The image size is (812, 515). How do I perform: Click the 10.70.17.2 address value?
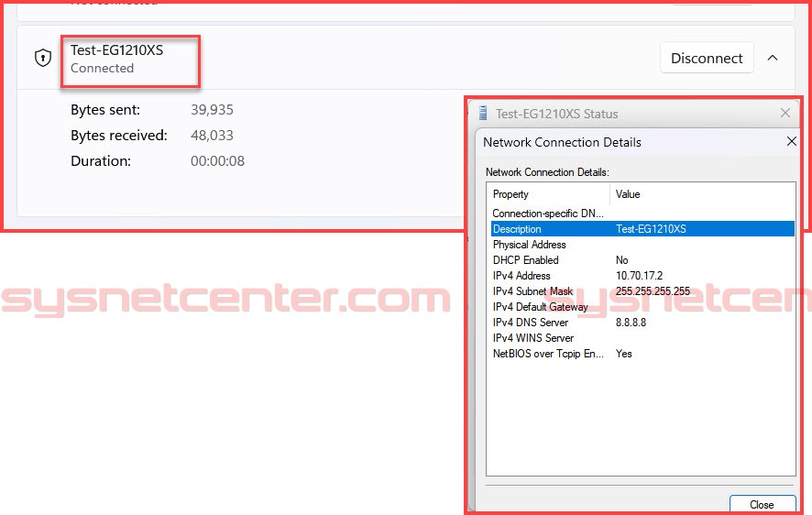(639, 275)
